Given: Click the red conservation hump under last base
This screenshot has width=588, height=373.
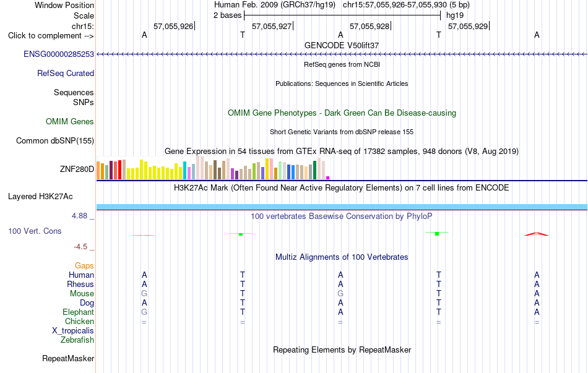Looking at the screenshot, I should tap(536, 234).
